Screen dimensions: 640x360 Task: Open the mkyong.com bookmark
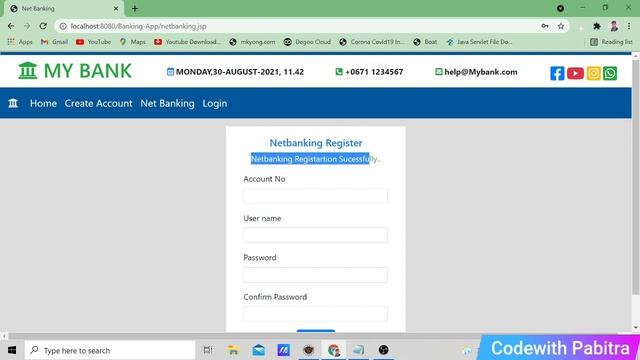point(252,42)
